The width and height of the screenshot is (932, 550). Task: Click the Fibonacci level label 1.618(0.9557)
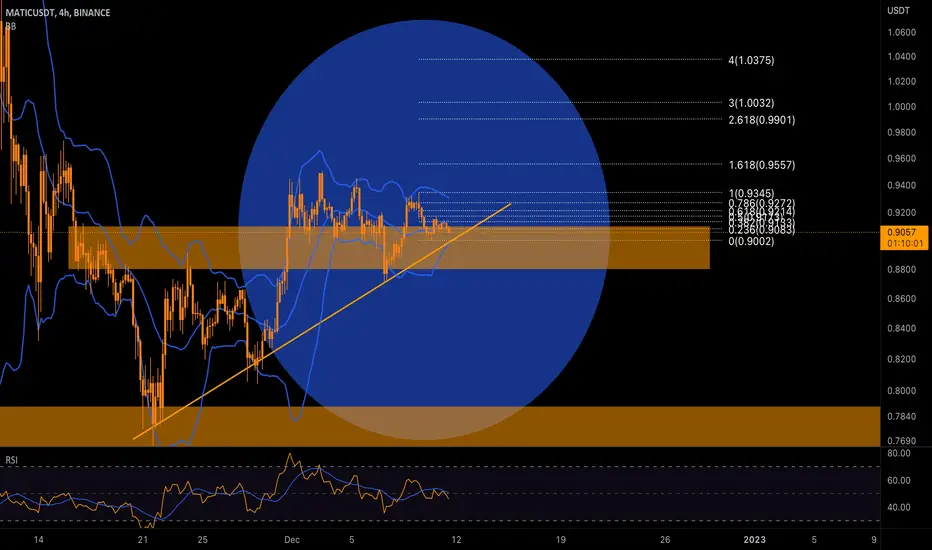tap(761, 165)
